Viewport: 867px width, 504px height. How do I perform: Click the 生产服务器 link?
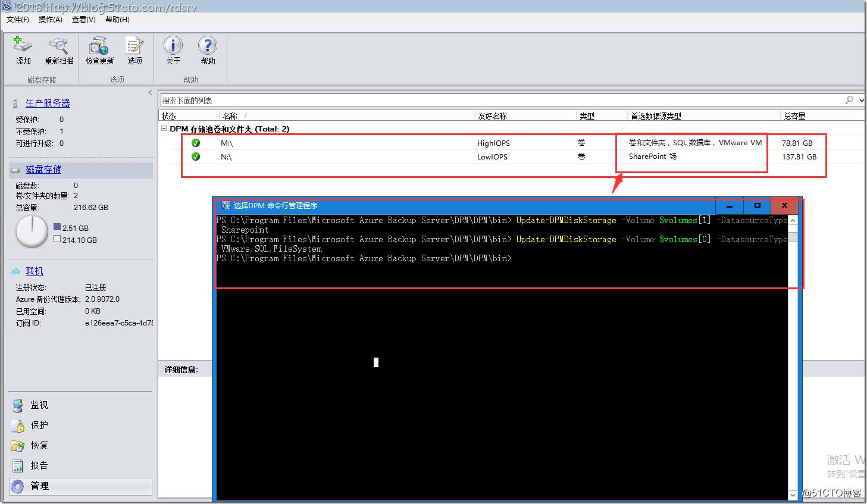point(48,102)
